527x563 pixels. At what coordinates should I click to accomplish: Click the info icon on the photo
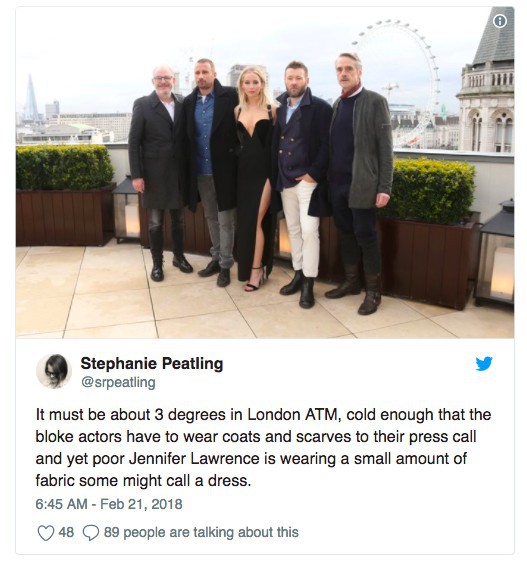500,21
